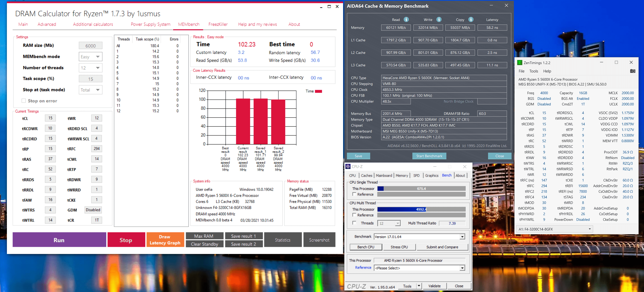This screenshot has height=292, width=644.
Task: Switch to the FreezKiller tab
Action: [x=218, y=24]
